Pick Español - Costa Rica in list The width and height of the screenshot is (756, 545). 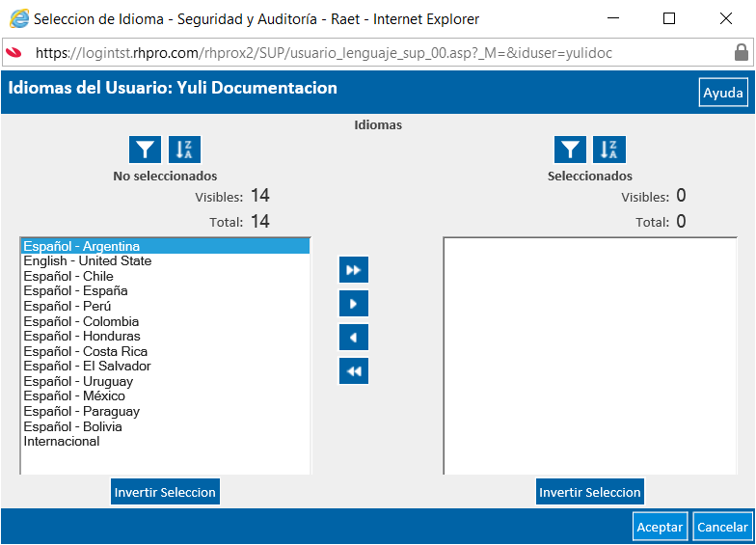pyautogui.click(x=166, y=351)
